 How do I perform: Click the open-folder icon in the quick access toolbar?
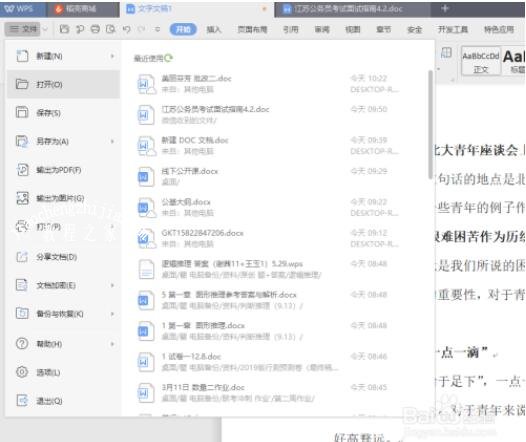[64, 29]
